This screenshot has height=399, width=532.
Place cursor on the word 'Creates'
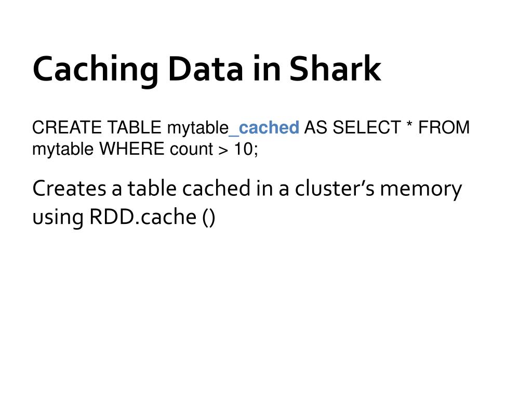[x=69, y=189]
